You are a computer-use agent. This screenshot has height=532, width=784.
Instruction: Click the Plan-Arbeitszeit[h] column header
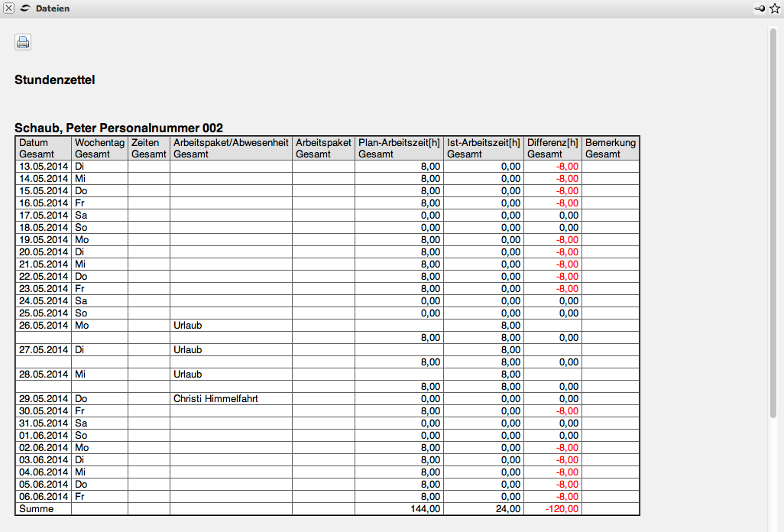pyautogui.click(x=399, y=143)
